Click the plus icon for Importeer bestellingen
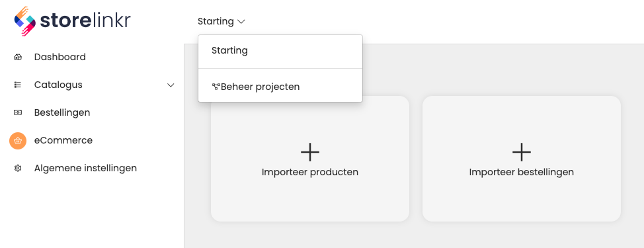The image size is (644, 248). tap(522, 152)
